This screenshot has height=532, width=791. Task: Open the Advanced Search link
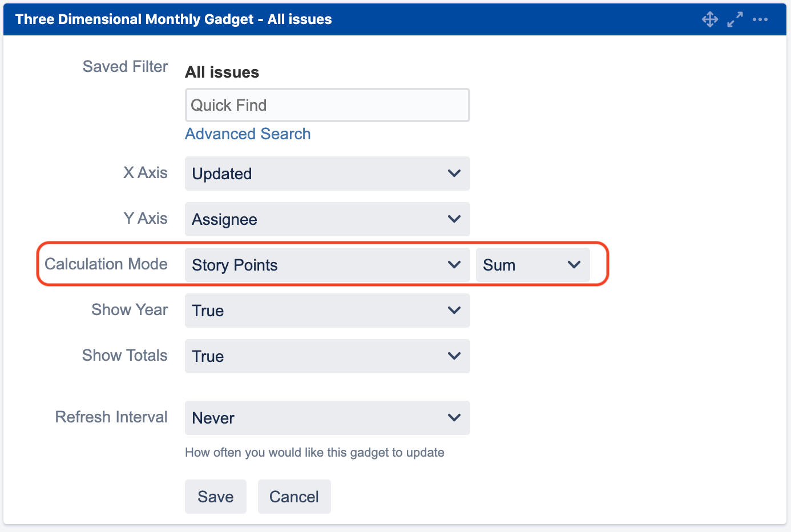[248, 134]
